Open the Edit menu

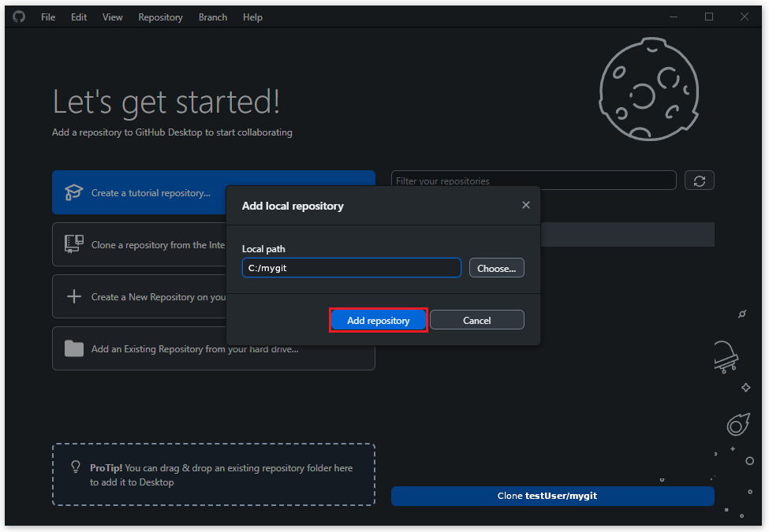click(x=79, y=17)
